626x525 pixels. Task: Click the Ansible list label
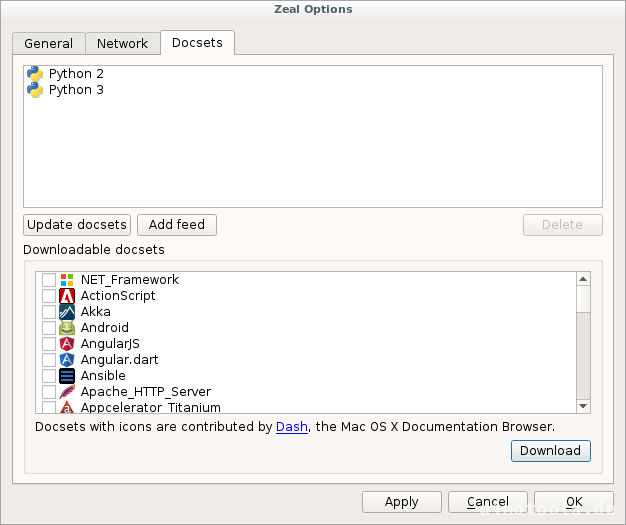point(103,376)
